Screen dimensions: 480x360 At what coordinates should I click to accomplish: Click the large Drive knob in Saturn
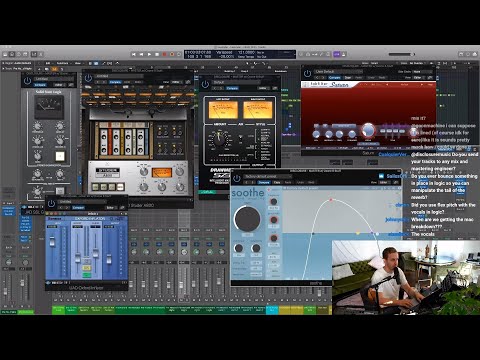click(368, 131)
